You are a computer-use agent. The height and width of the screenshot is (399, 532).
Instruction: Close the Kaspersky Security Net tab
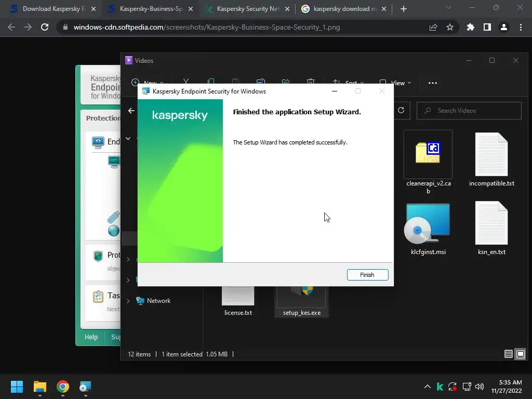click(x=287, y=9)
